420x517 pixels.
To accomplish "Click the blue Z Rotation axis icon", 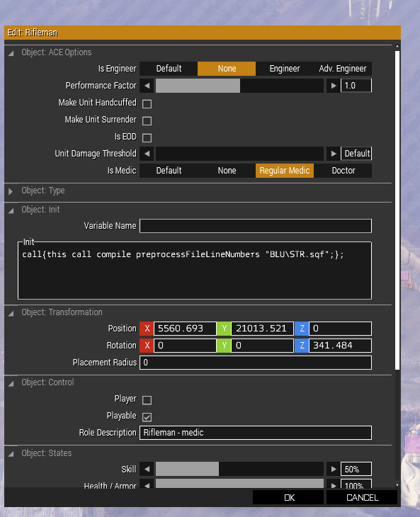I will (302, 346).
